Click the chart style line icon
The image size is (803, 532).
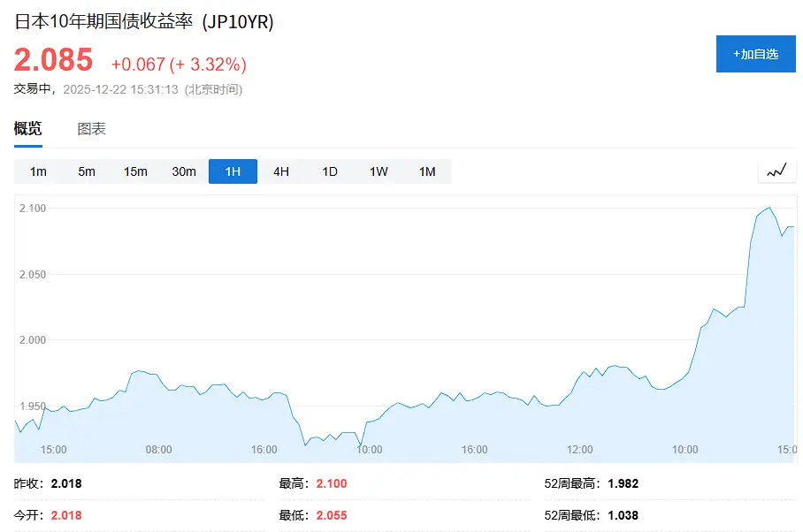(x=776, y=171)
